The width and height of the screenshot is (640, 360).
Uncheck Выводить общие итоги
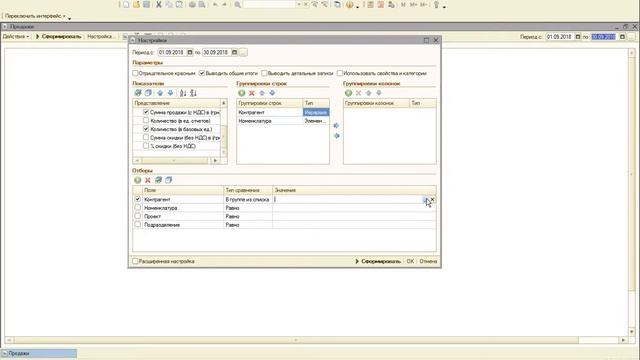point(202,73)
